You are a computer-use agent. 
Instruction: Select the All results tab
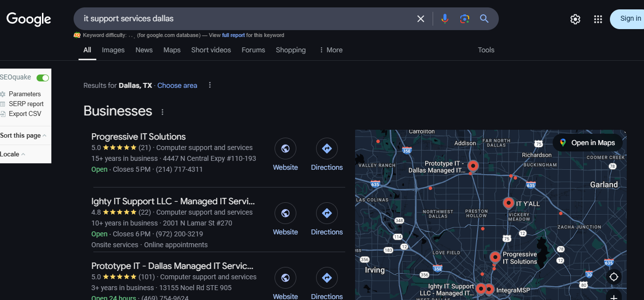coord(87,50)
